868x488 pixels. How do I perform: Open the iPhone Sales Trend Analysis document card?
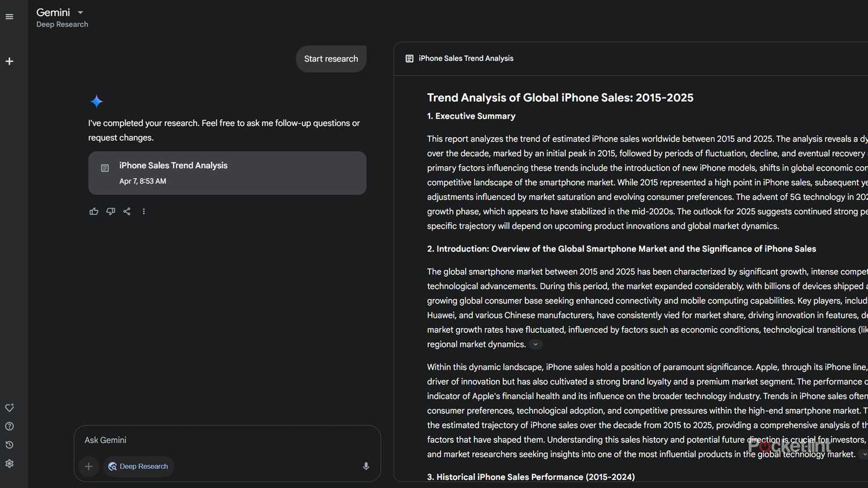pyautogui.click(x=227, y=172)
